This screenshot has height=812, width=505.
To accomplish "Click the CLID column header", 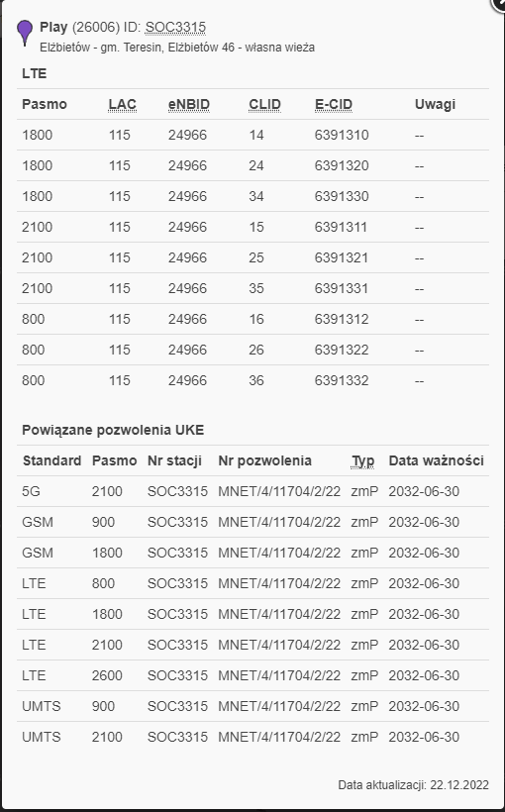I will point(264,104).
